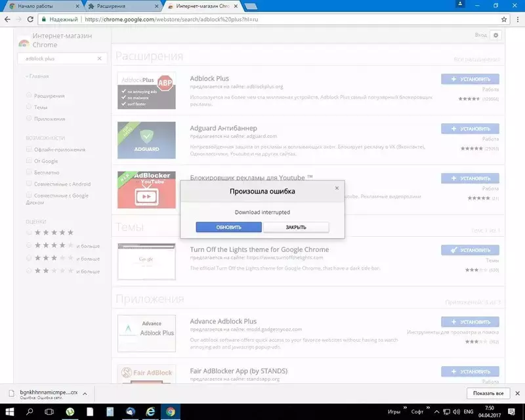Image resolution: width=525 pixels, height=420 pixels.
Task: Click the network icon in system tray
Action: click(x=447, y=411)
